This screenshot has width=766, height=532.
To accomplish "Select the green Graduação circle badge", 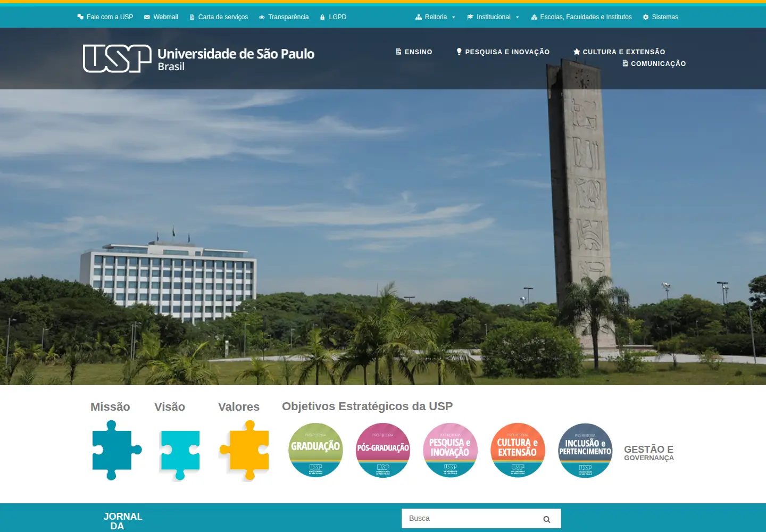I will point(315,450).
